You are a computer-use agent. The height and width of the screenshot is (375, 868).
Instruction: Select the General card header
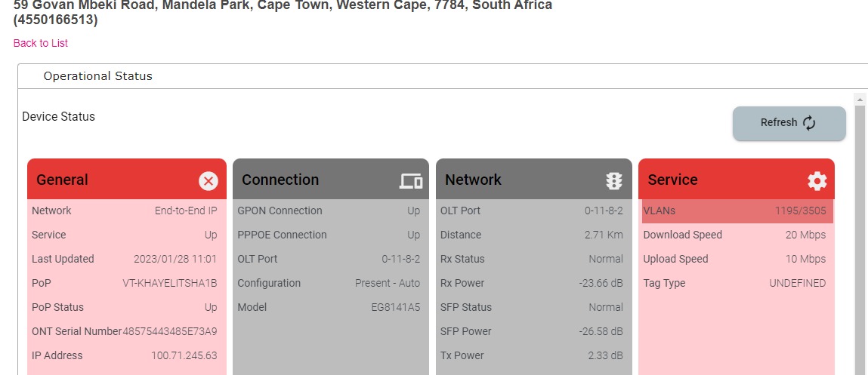(113, 180)
